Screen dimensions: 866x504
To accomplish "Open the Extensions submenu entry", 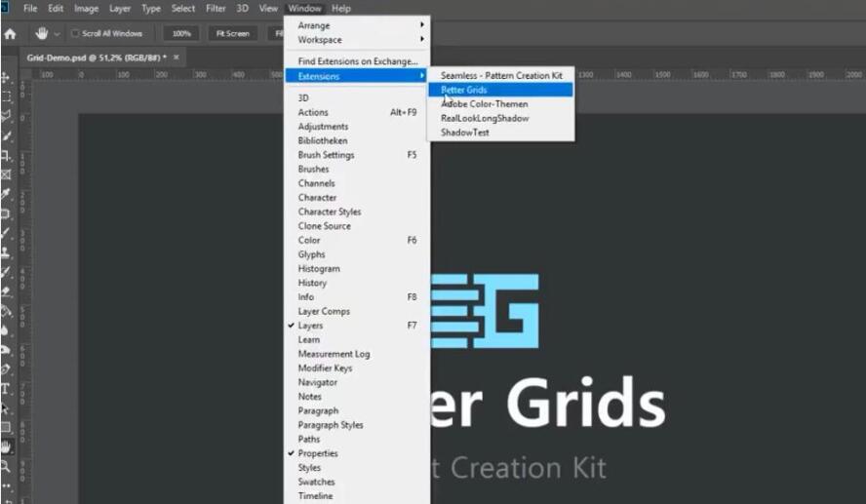I will point(357,76).
